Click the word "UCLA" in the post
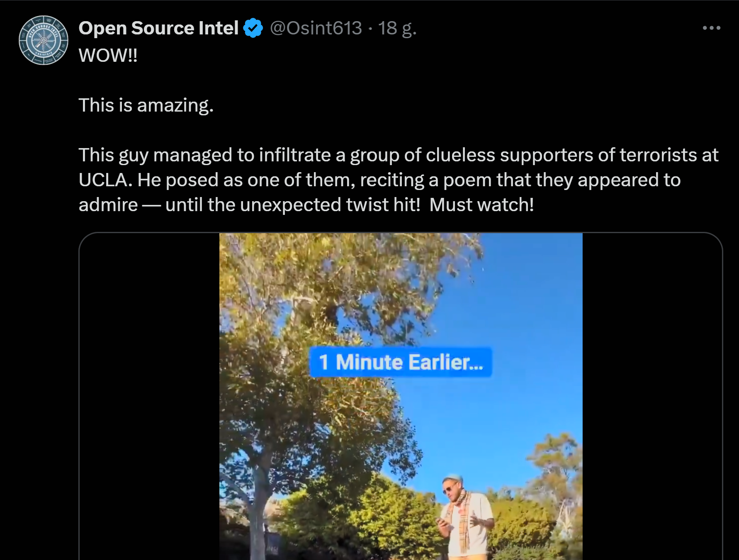 pos(103,180)
